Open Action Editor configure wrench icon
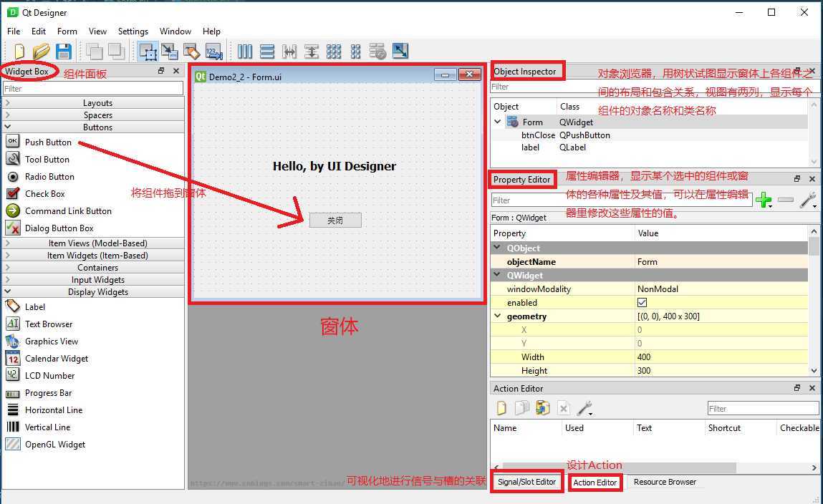The image size is (823, 504). point(584,408)
